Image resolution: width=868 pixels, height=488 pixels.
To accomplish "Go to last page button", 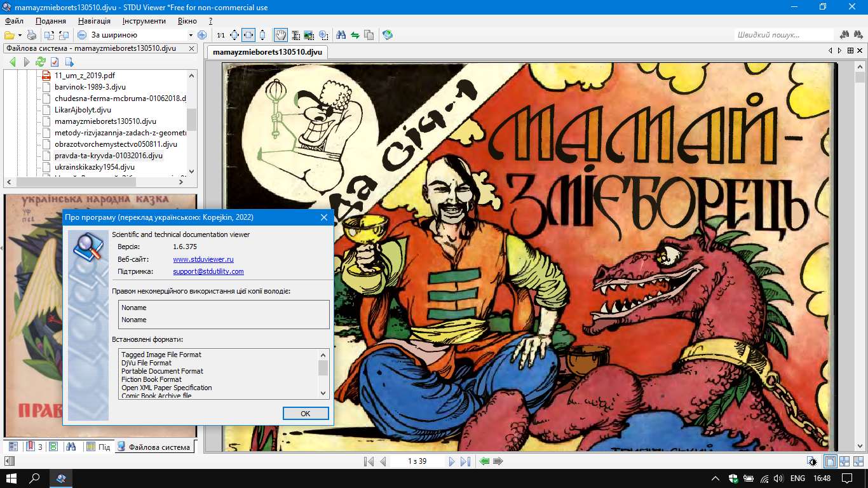I will 465,461.
